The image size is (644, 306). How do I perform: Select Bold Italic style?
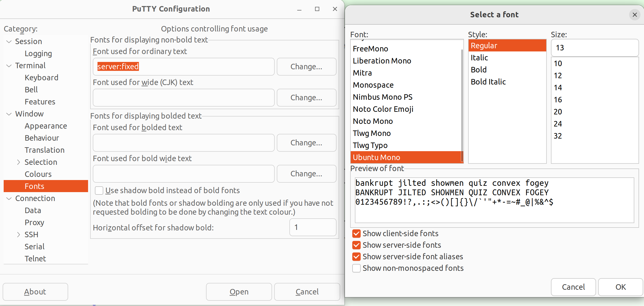pyautogui.click(x=488, y=82)
